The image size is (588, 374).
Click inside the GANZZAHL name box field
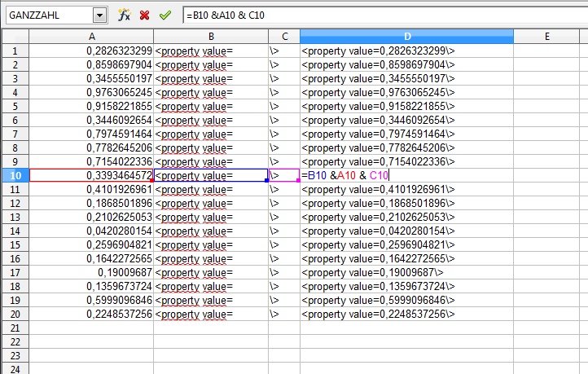pos(47,15)
